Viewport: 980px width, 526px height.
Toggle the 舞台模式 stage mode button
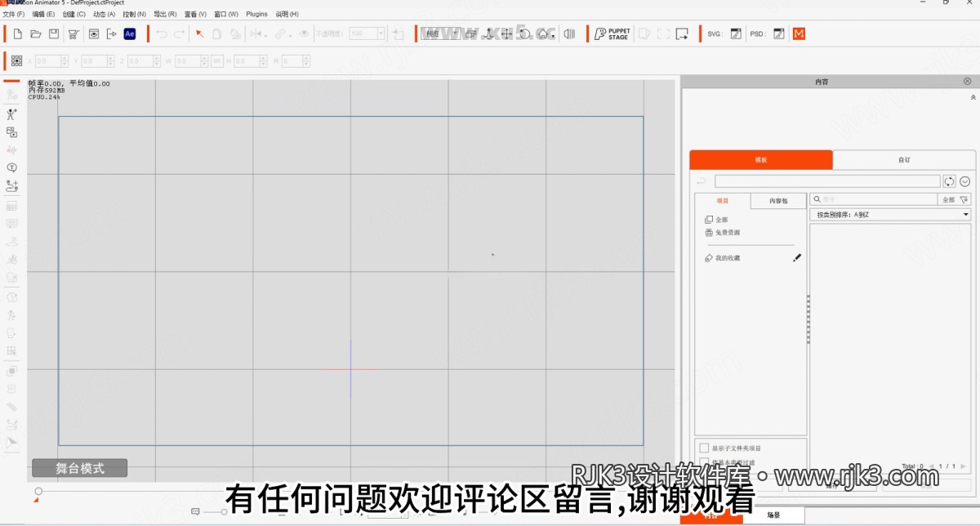click(80, 469)
